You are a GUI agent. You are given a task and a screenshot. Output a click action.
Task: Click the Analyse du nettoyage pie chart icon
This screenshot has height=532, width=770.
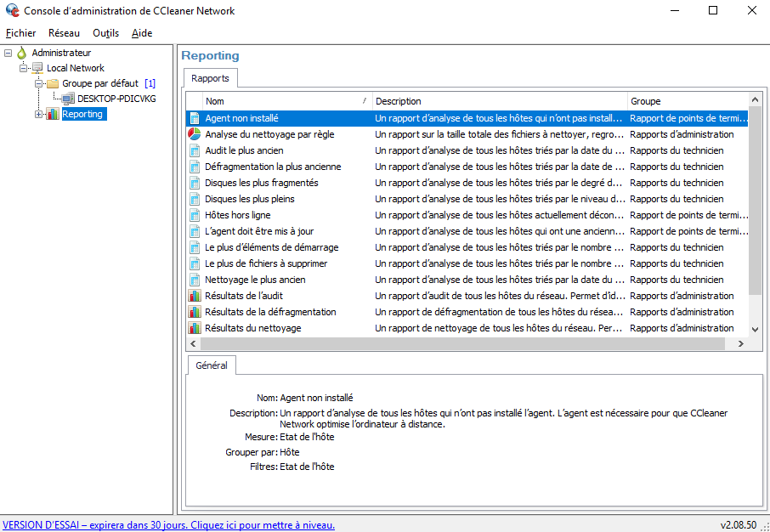click(x=195, y=134)
